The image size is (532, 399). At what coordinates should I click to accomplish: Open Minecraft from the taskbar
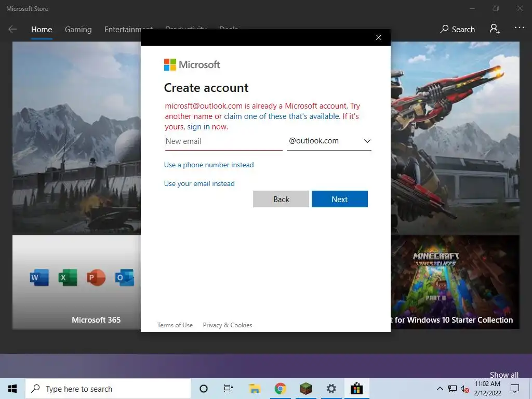click(305, 389)
